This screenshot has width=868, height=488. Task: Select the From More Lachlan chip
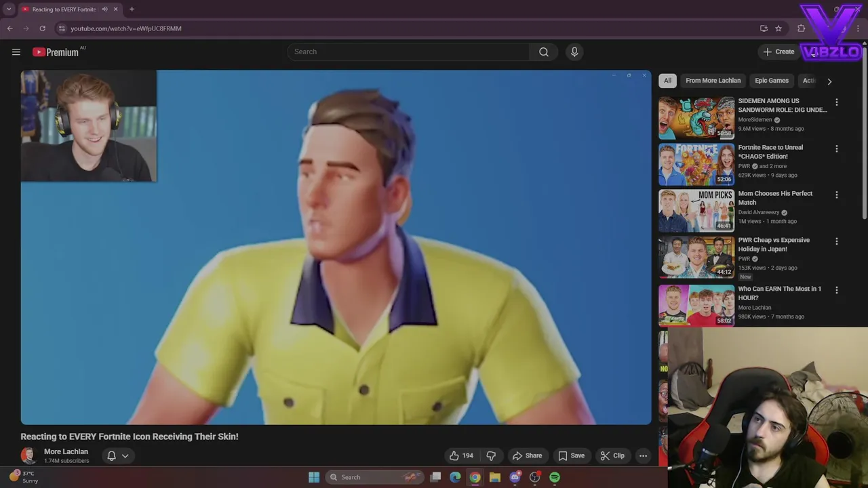pos(713,81)
